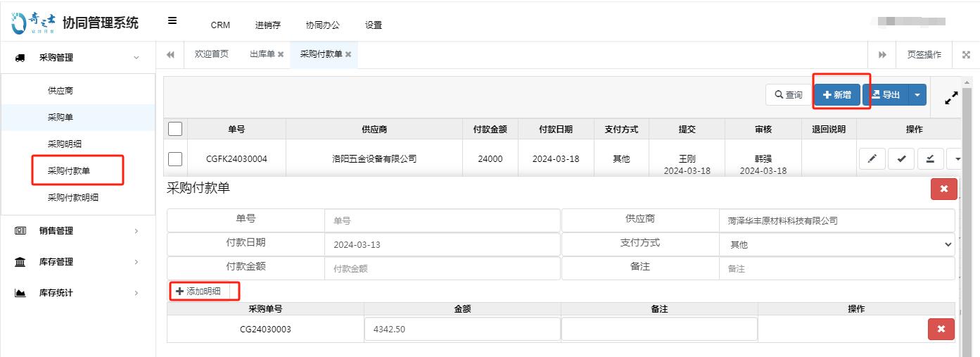Click the 添加明细 button
980x357 pixels.
click(x=198, y=291)
